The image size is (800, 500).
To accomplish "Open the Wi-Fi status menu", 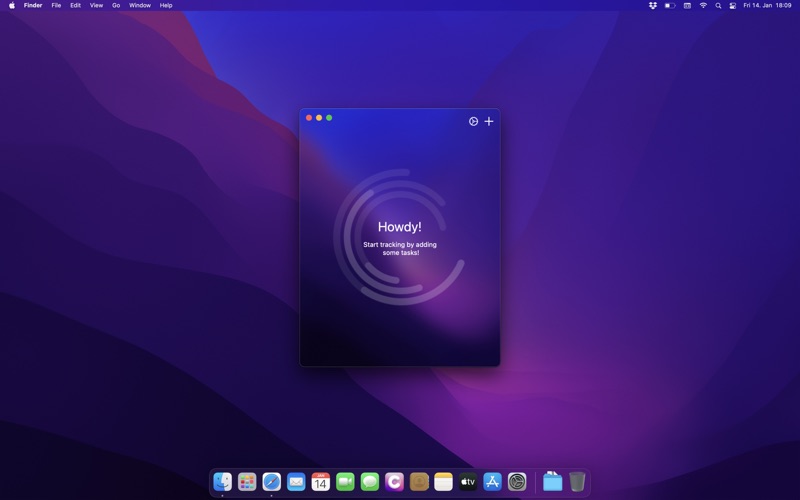I will pyautogui.click(x=703, y=6).
